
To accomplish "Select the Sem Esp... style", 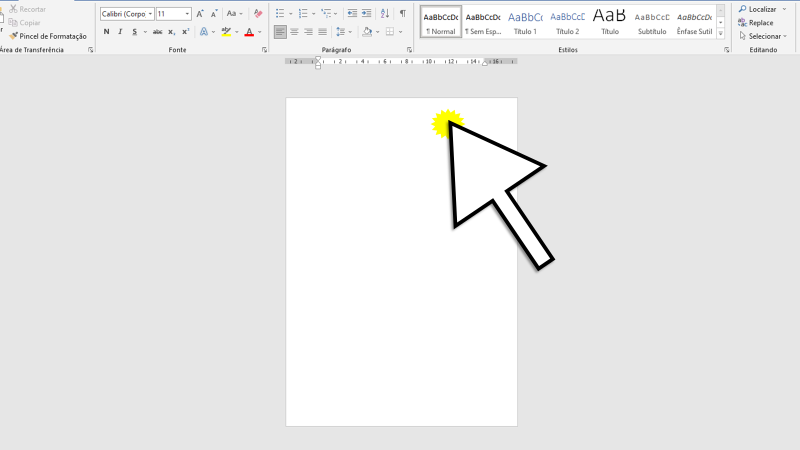I will 483,22.
